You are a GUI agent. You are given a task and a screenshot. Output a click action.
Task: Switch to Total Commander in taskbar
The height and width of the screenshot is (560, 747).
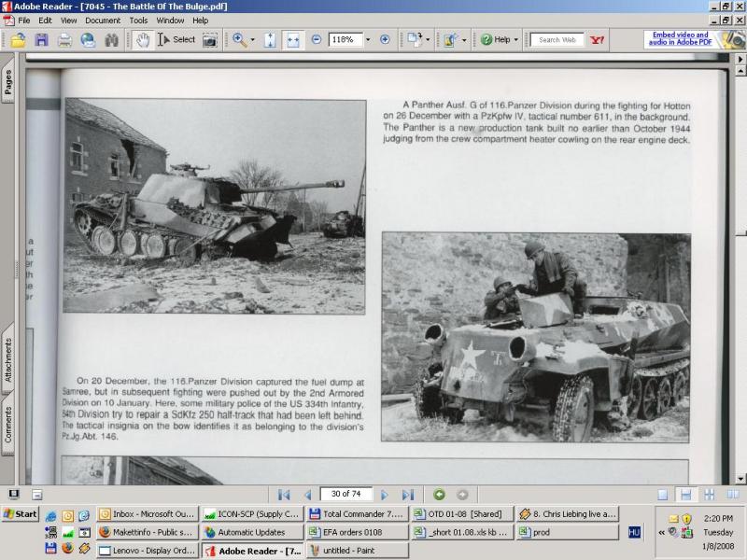pos(357,514)
